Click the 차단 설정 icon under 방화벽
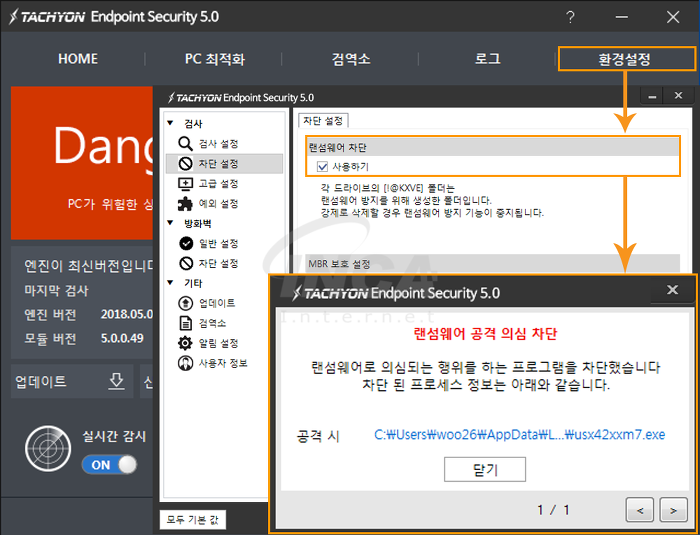This screenshot has width=700, height=535. click(x=186, y=263)
